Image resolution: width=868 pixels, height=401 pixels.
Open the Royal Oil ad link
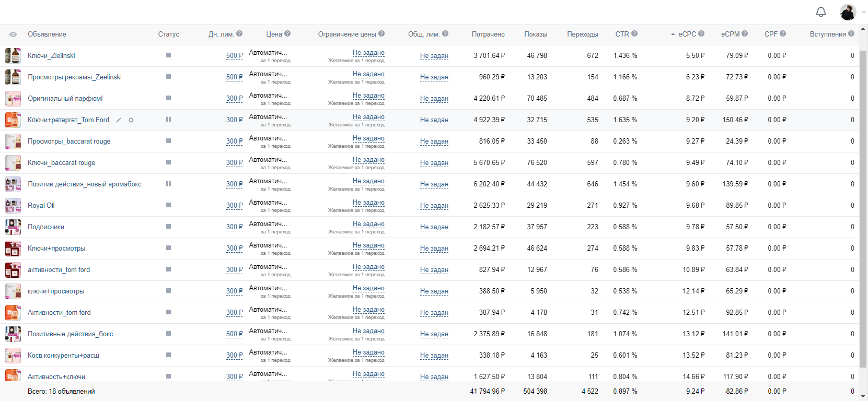pyautogui.click(x=41, y=205)
